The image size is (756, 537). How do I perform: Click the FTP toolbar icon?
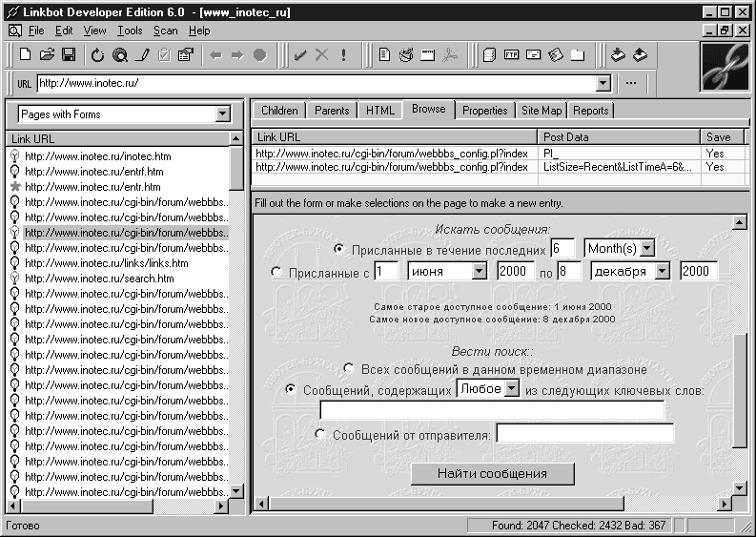pos(511,54)
